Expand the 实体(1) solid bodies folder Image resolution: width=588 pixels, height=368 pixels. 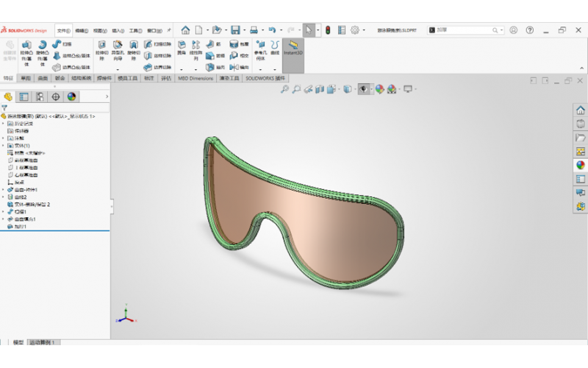point(4,146)
